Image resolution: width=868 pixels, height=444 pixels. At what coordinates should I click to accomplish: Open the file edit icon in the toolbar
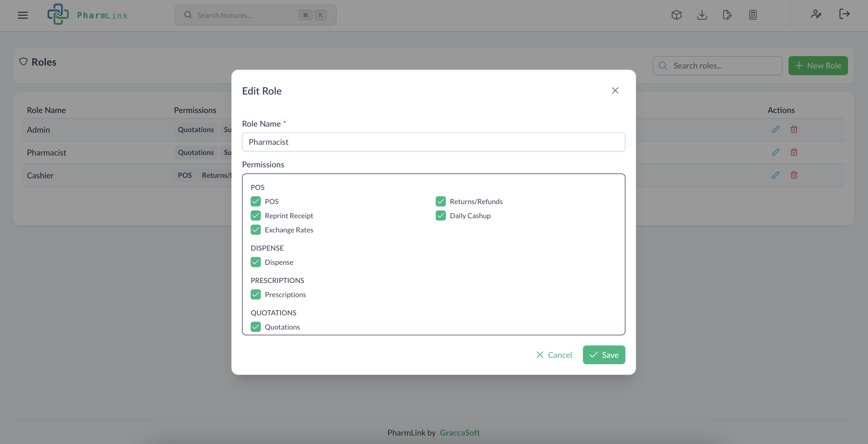[x=727, y=14]
